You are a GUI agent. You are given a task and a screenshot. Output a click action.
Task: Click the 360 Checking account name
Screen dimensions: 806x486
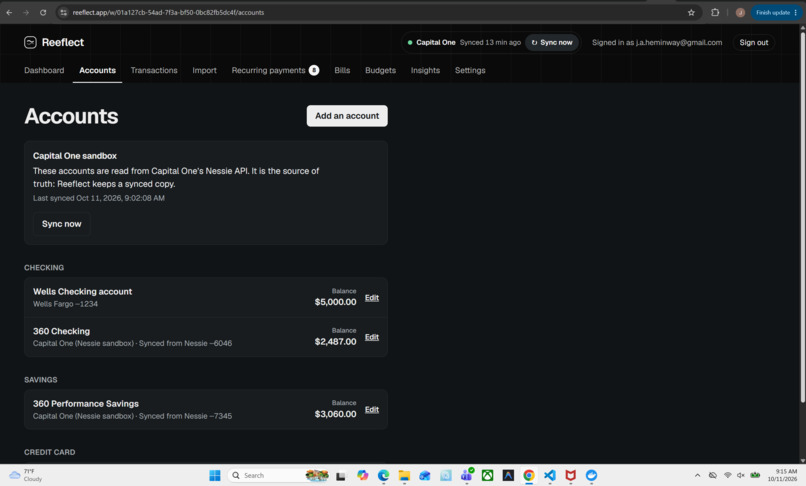(x=61, y=331)
